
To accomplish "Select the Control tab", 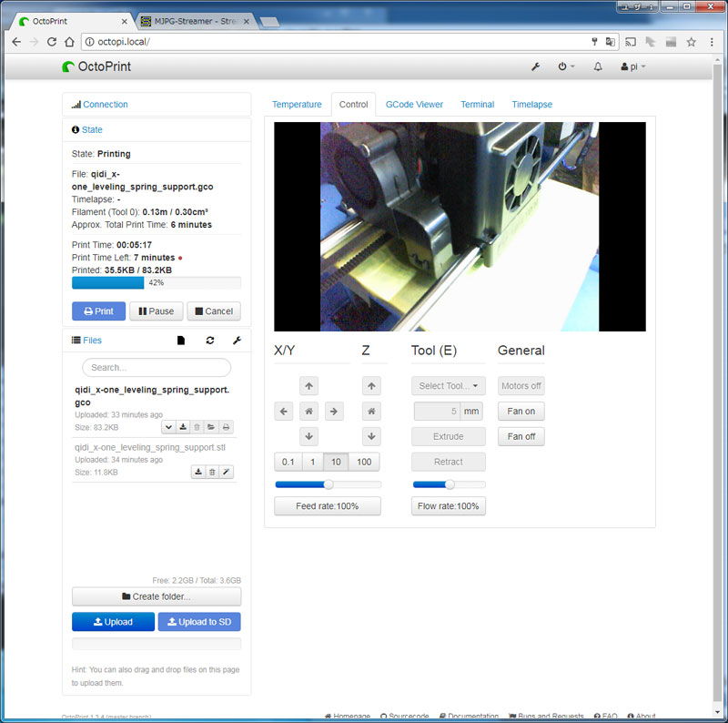I will click(x=353, y=105).
